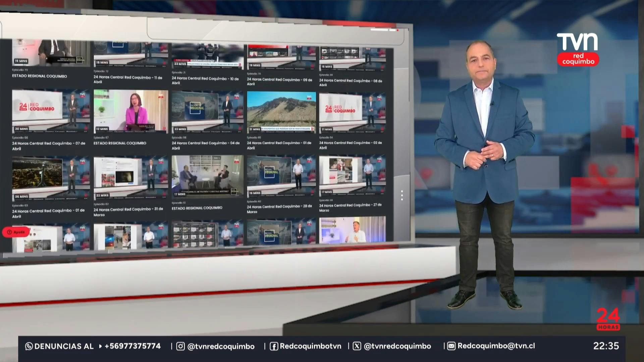Open the 08 de Abril episode thumbnail
Viewport: 644px width, 362px height.
(352, 59)
